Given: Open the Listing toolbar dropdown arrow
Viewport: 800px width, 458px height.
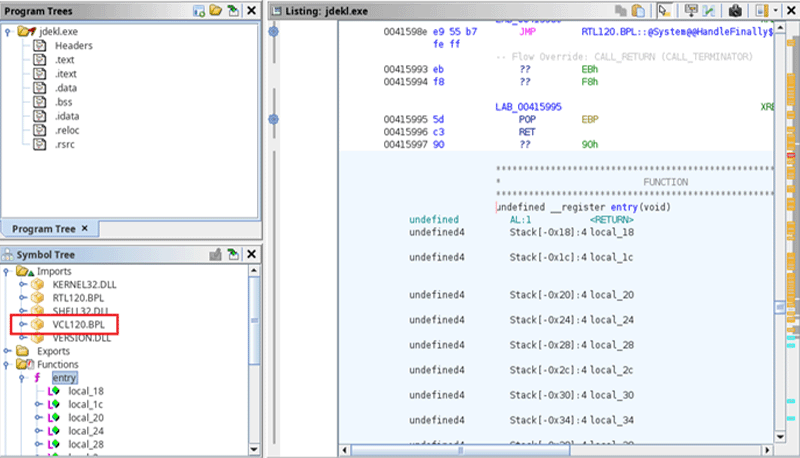Looking at the screenshot, I should click(x=776, y=11).
